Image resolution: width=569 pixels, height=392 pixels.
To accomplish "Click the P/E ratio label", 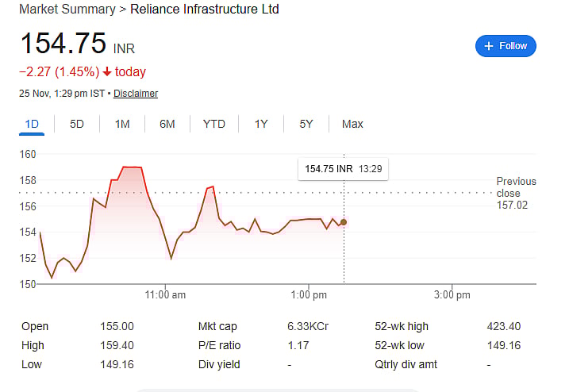I will [219, 345].
